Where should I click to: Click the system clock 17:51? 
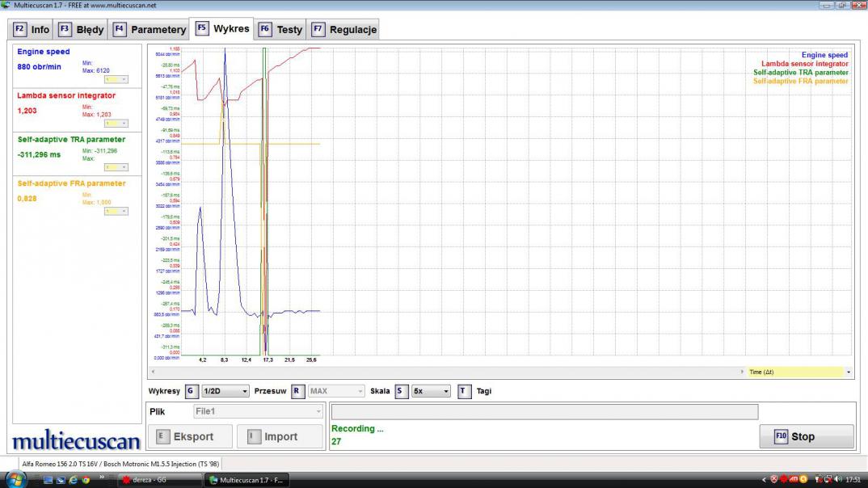click(x=853, y=480)
